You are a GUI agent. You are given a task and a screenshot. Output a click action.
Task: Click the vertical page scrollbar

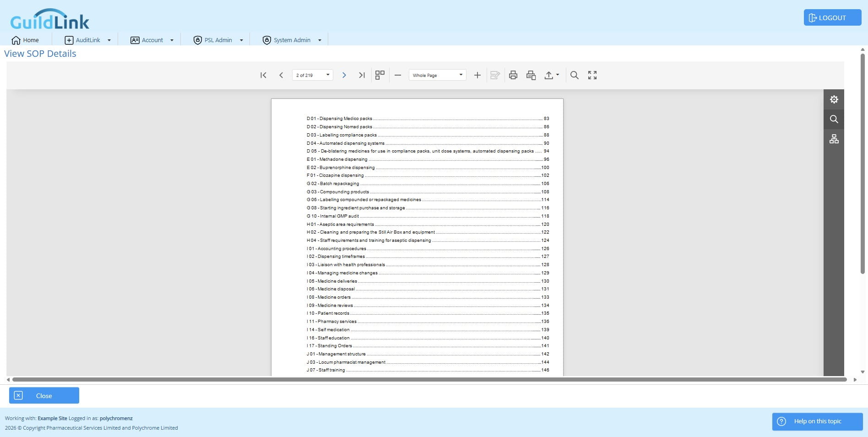(863, 164)
